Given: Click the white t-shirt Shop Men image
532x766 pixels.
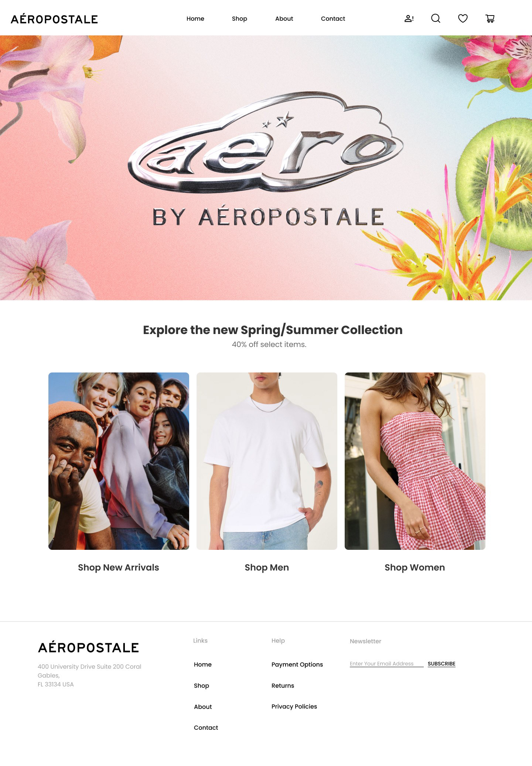Looking at the screenshot, I should (x=267, y=461).
